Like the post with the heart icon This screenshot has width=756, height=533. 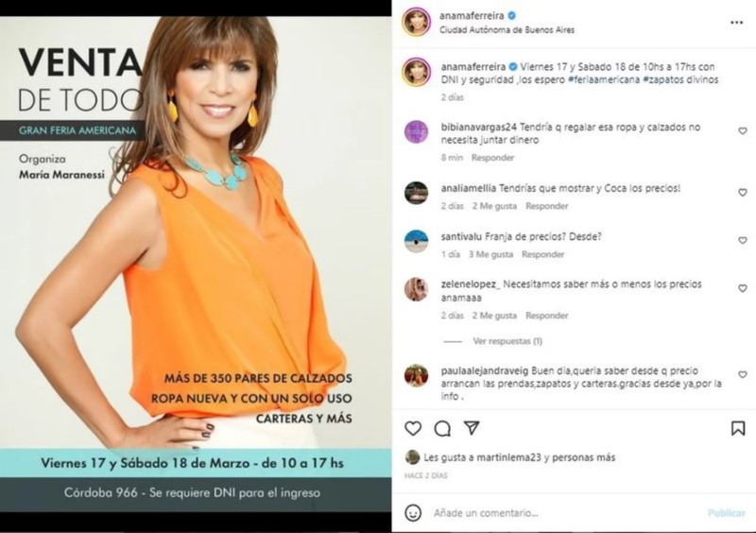coord(413,428)
